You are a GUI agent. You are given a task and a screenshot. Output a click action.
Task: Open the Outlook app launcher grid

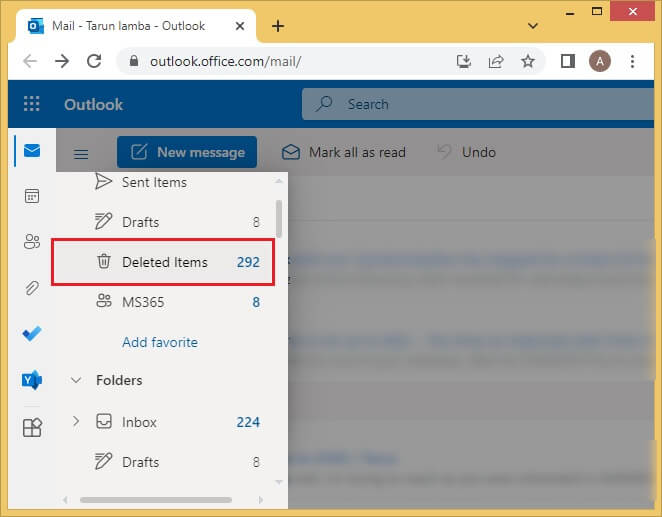(x=32, y=104)
